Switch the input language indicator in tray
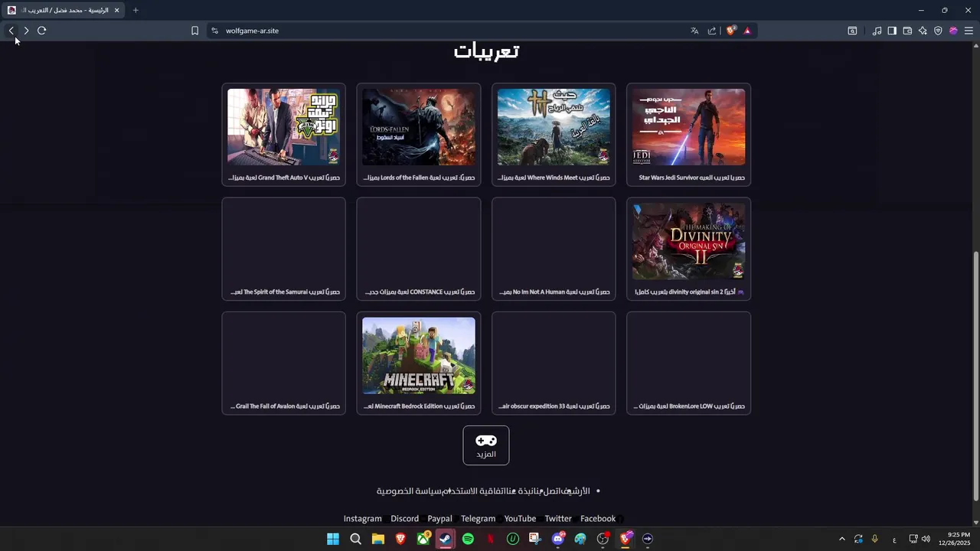The height and width of the screenshot is (551, 980). [x=894, y=540]
